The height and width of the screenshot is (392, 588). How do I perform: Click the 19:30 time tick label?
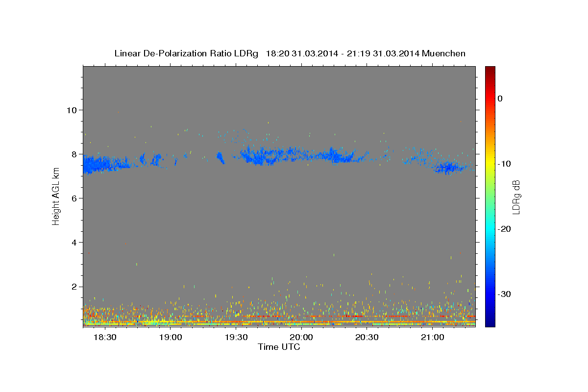(x=236, y=338)
